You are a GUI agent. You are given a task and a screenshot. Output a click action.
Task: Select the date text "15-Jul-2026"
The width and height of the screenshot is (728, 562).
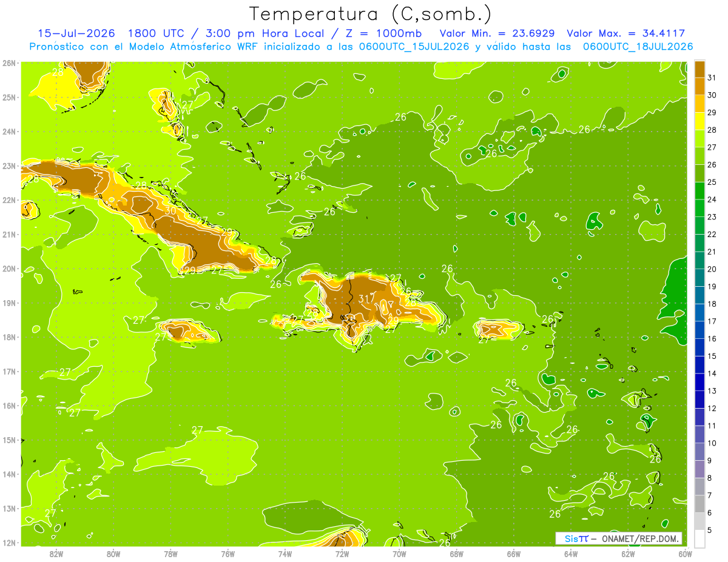pos(77,33)
